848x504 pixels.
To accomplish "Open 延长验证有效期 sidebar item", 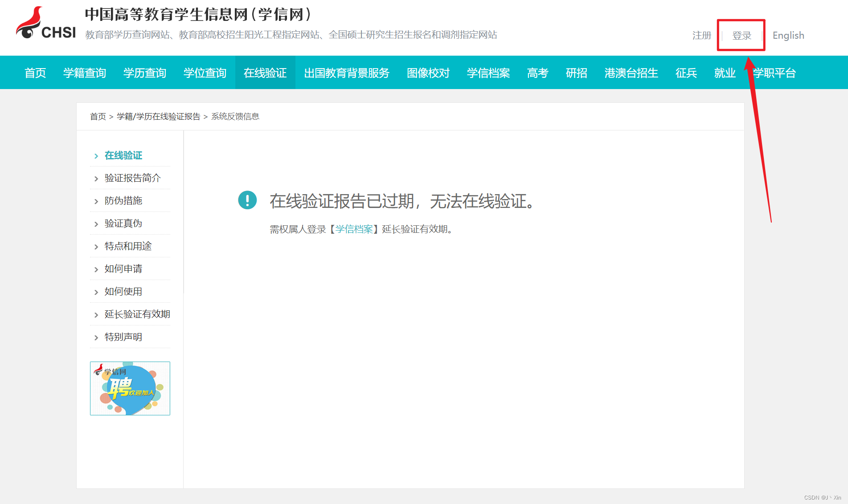I will click(x=138, y=314).
